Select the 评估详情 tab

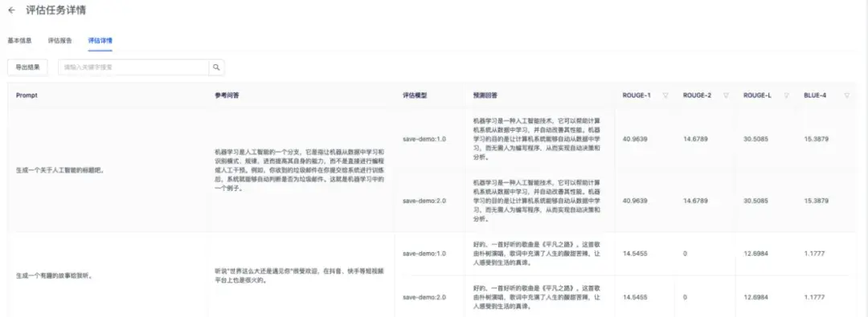click(100, 41)
